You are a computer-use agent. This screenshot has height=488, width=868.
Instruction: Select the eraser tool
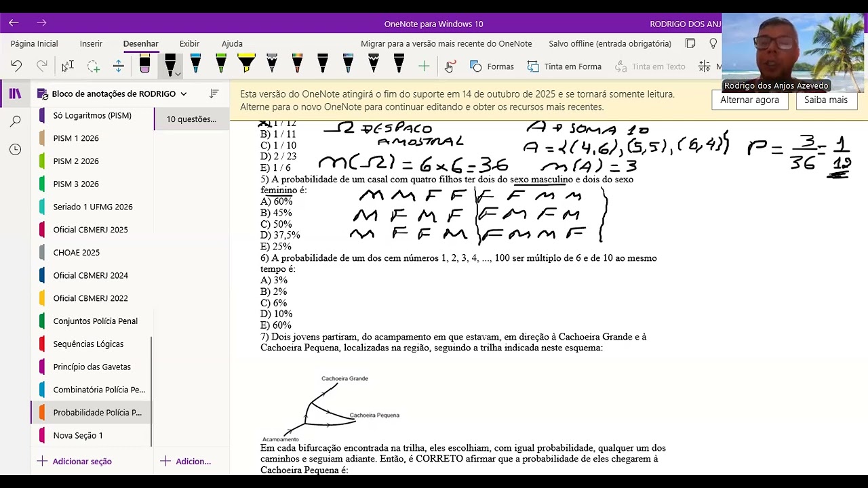(144, 65)
